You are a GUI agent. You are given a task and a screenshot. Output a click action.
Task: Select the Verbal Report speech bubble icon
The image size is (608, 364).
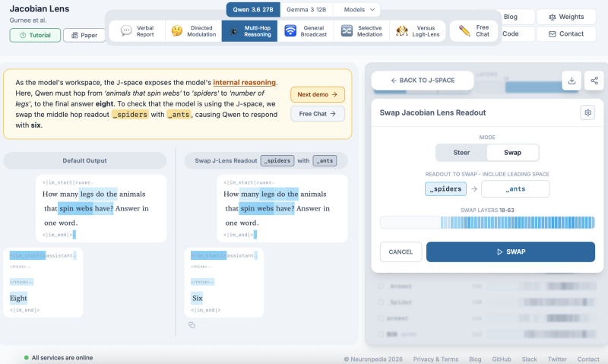point(126,31)
